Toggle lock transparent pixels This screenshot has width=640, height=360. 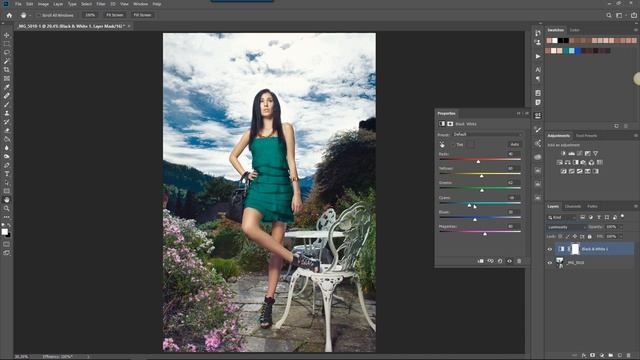point(560,236)
